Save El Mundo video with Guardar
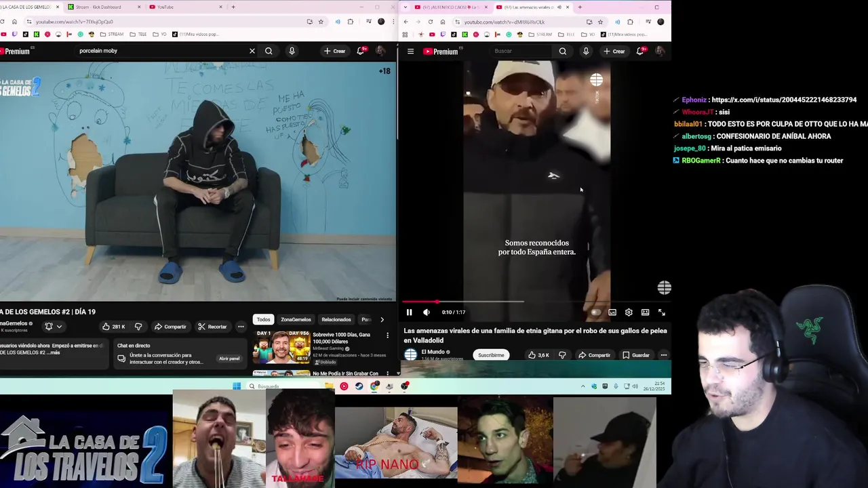The height and width of the screenshot is (488, 868). tap(636, 355)
